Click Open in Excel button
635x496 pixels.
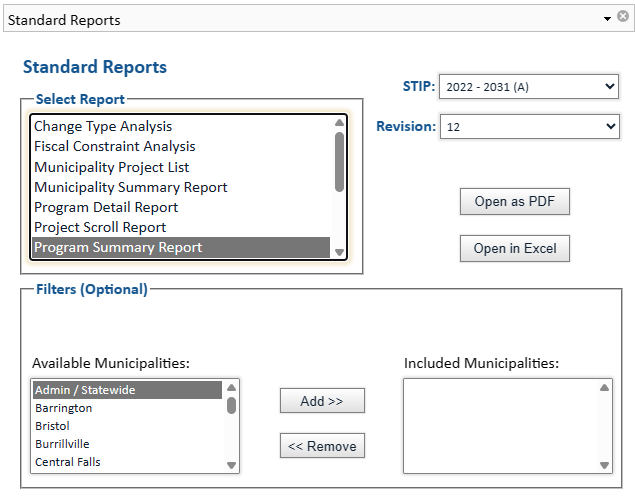coord(515,248)
